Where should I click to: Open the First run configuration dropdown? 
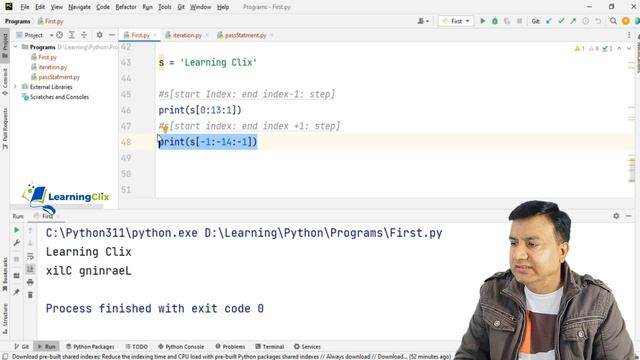[x=456, y=21]
